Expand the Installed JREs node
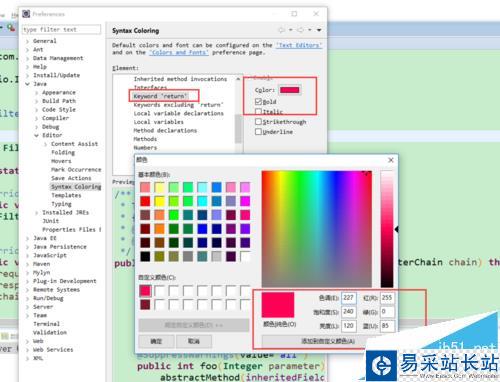500x382 pixels. pyautogui.click(x=37, y=213)
